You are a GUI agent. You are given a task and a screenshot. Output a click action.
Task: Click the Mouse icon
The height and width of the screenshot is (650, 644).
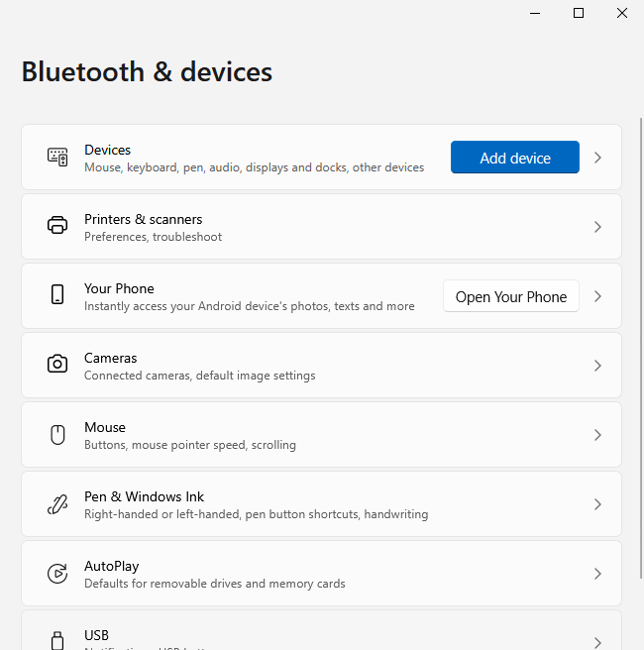point(57,434)
